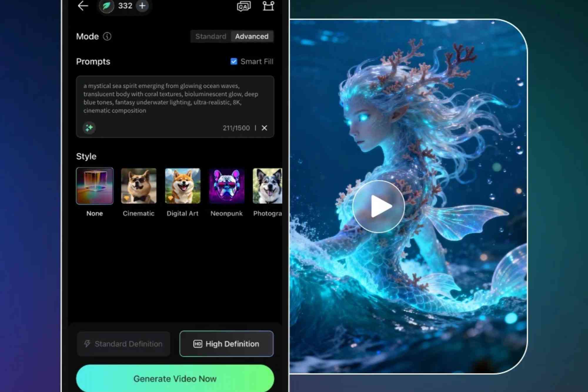Open the QA help icon
Image resolution: width=588 pixels, height=392 pixels.
(244, 6)
